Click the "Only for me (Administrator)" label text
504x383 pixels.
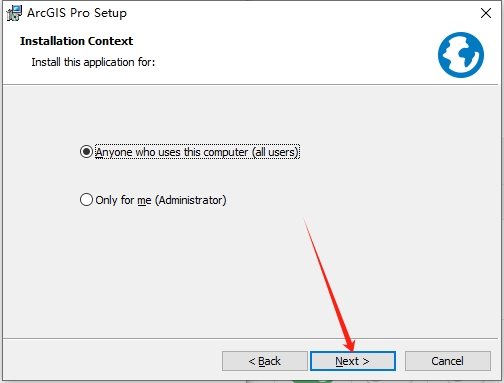pyautogui.click(x=161, y=200)
